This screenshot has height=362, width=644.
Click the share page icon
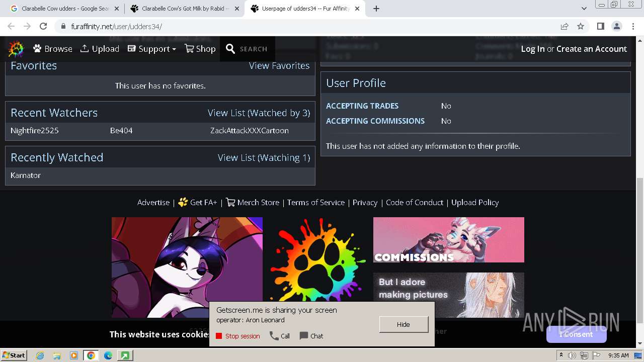point(565,26)
